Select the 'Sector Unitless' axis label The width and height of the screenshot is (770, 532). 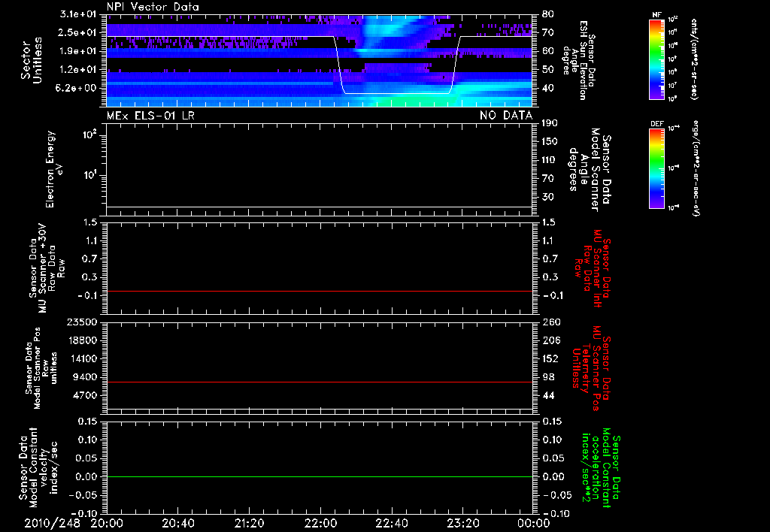click(x=32, y=60)
